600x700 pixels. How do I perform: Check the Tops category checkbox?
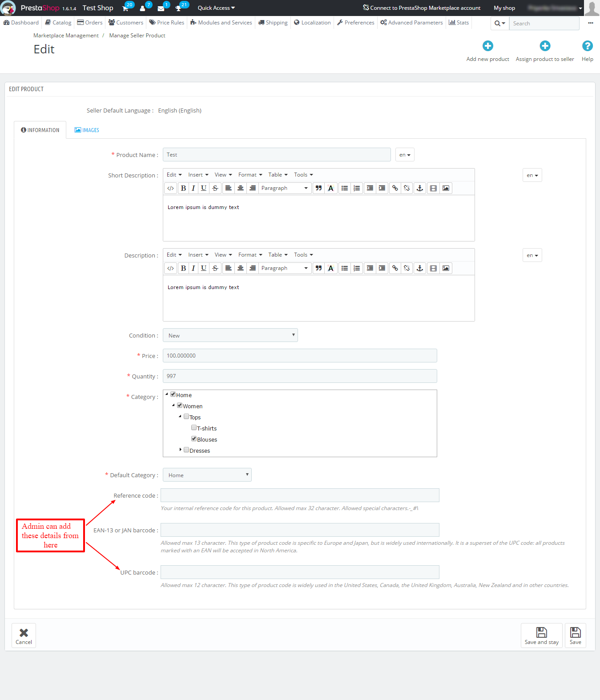(186, 416)
